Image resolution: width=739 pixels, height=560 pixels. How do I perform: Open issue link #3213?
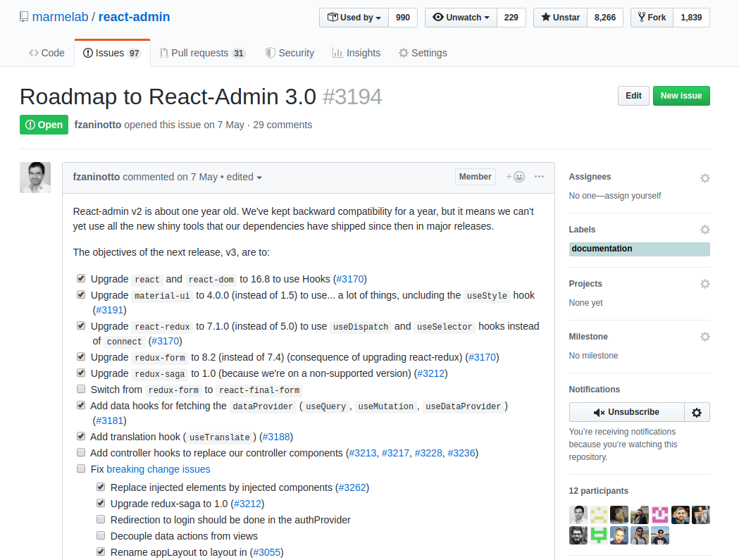(362, 453)
